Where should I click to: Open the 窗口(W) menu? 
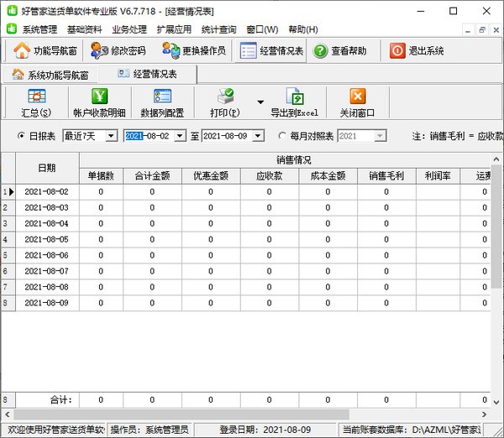point(262,29)
